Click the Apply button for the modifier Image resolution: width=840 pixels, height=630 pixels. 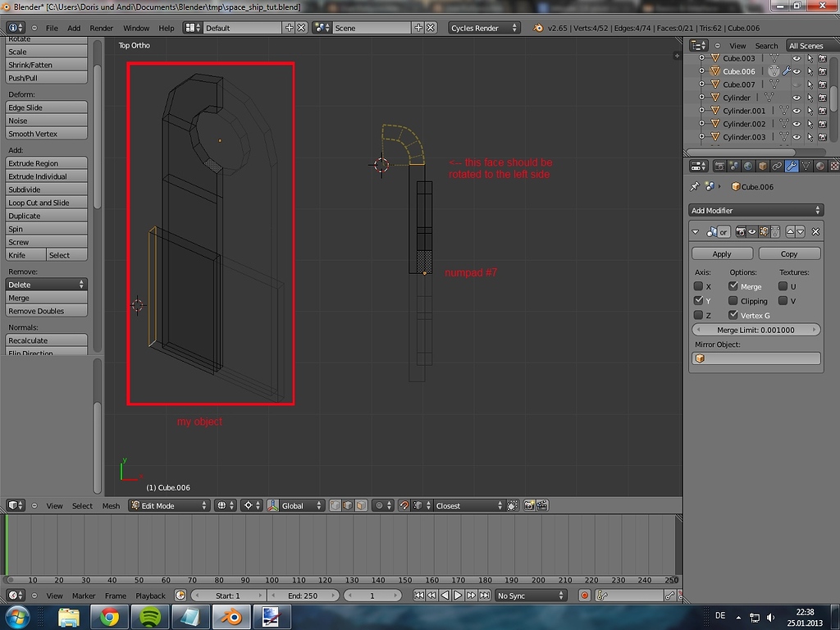coord(722,254)
